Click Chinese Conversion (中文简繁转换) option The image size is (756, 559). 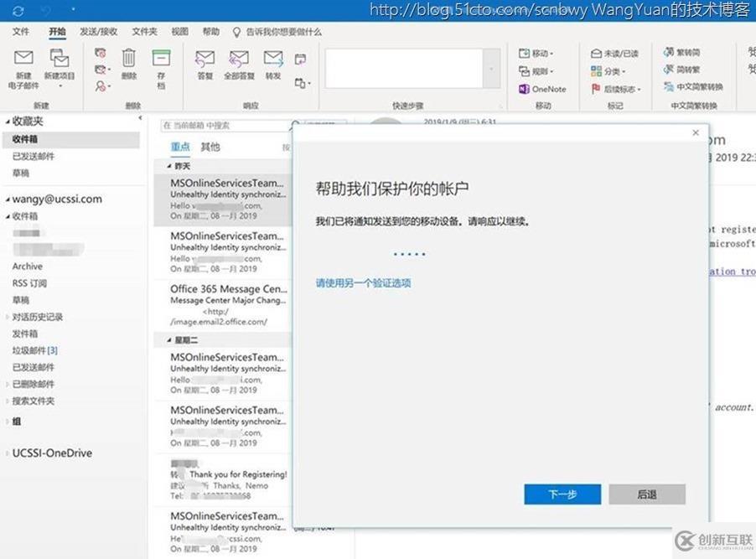click(x=693, y=87)
